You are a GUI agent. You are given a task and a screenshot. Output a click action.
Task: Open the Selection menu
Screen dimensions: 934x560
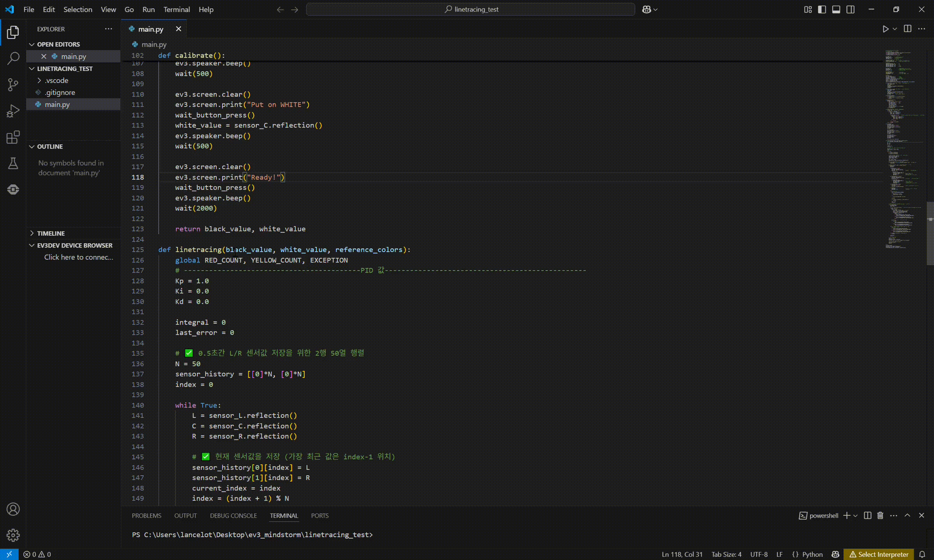(78, 9)
